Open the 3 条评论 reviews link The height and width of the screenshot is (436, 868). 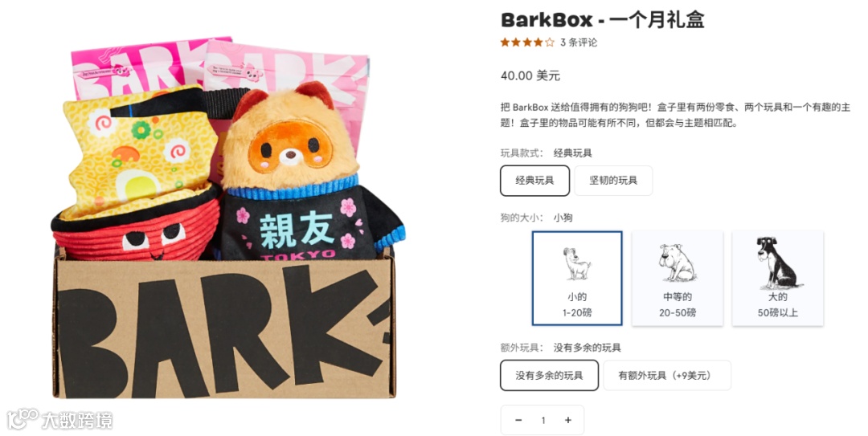pyautogui.click(x=579, y=43)
